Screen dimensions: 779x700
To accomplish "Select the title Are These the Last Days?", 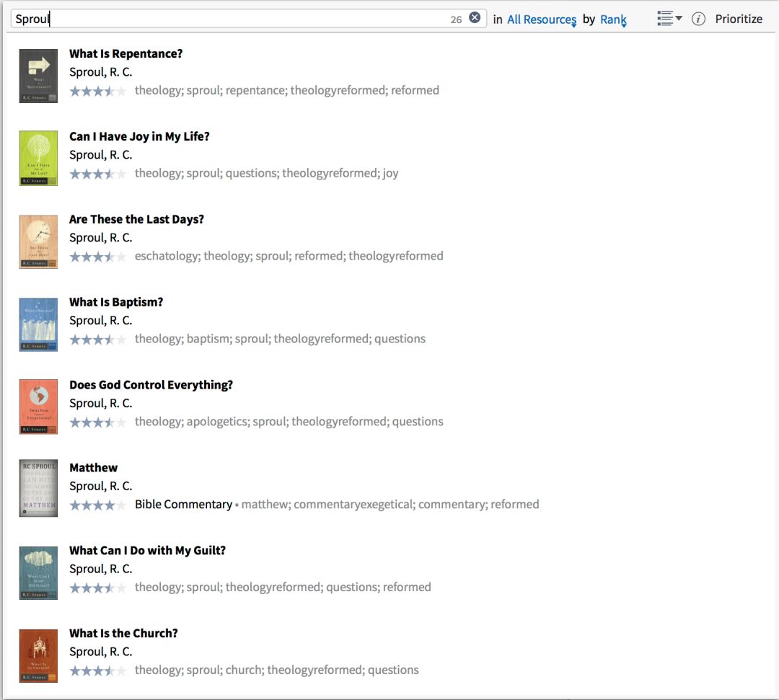I will point(136,219).
